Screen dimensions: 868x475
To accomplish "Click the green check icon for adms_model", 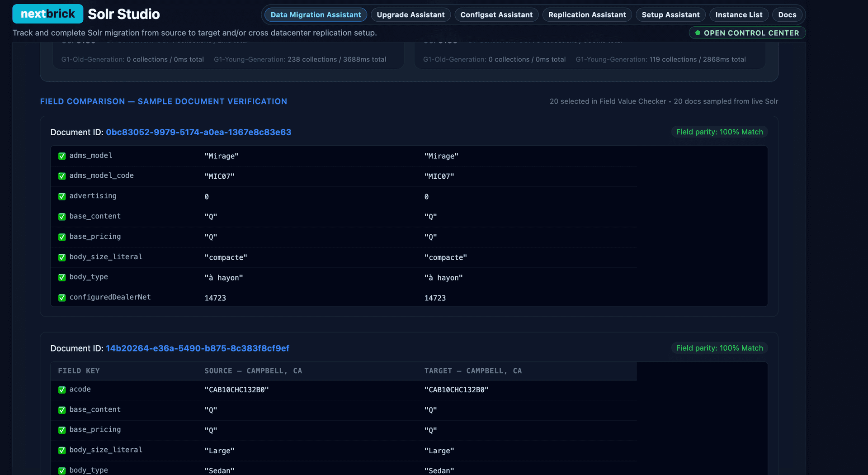I will [62, 156].
